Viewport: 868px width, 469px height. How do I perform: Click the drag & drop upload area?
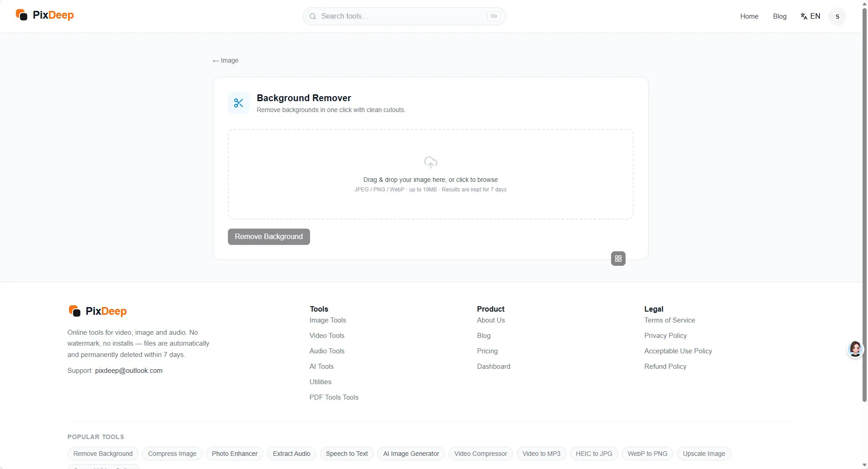(430, 174)
